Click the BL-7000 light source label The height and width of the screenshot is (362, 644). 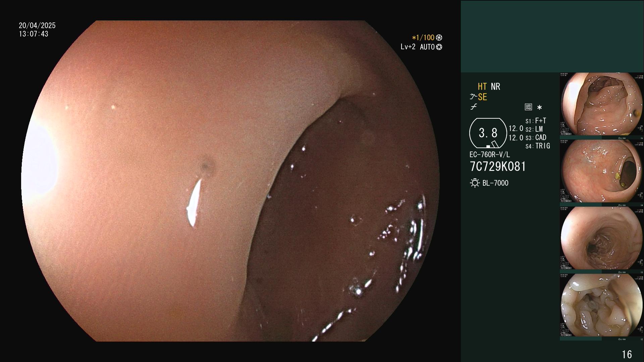pos(495,183)
